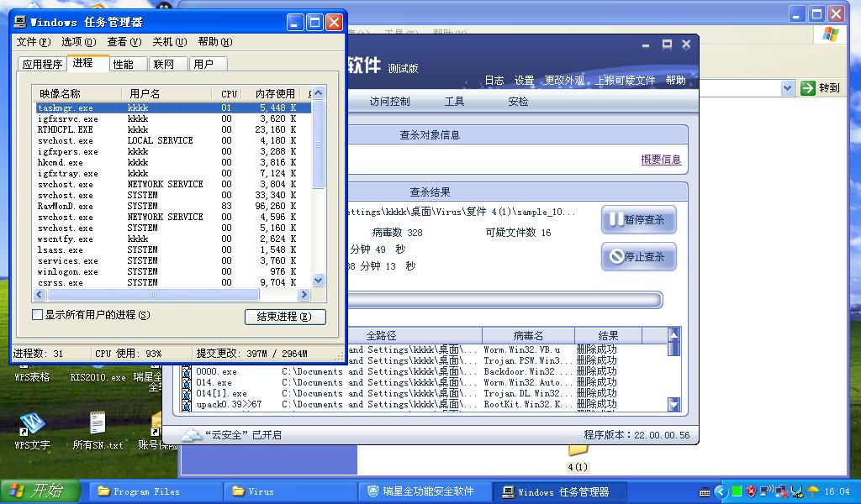
Task: Click process list right scroll arrow
Action: 304,295
